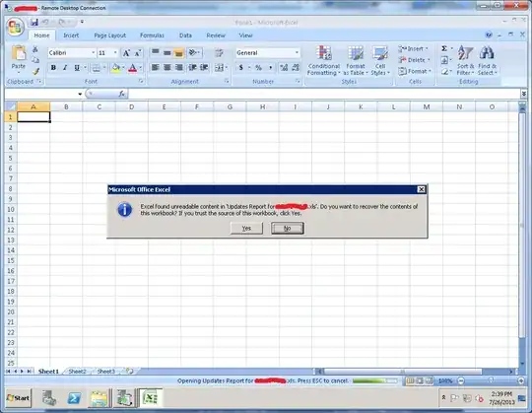Viewport: 532px width, 413px height.
Task: Click the red Font Color icon
Action: tap(133, 68)
